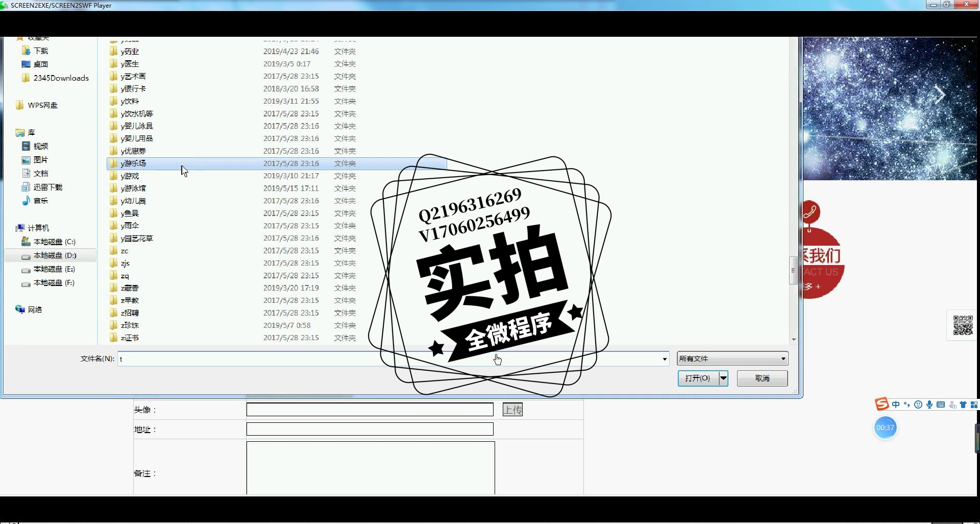
Task: Expand the 打开 button split arrow
Action: pos(723,378)
